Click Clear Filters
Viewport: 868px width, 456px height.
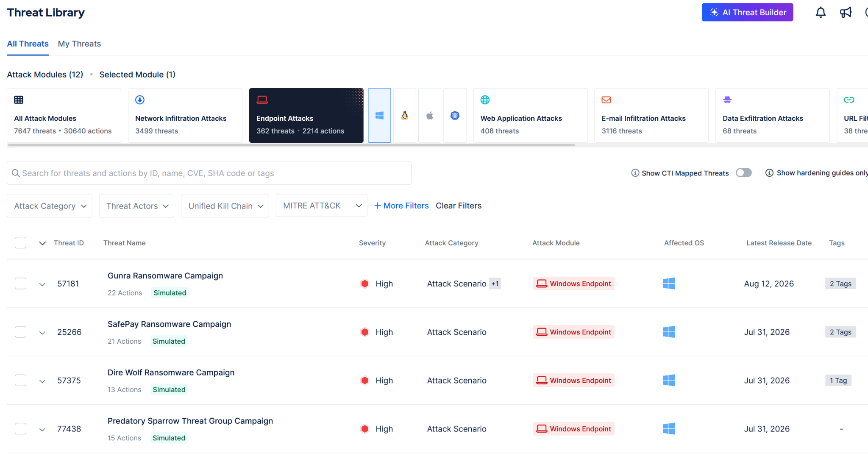(x=459, y=206)
